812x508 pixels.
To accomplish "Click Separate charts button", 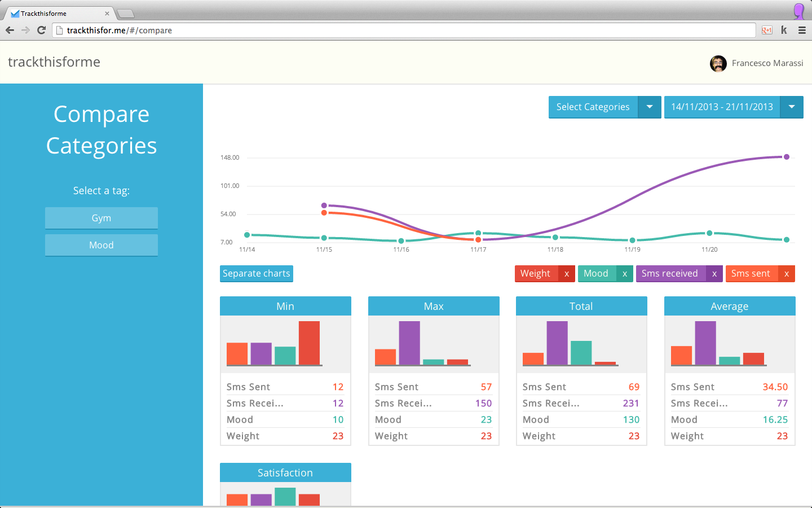I will pos(257,273).
